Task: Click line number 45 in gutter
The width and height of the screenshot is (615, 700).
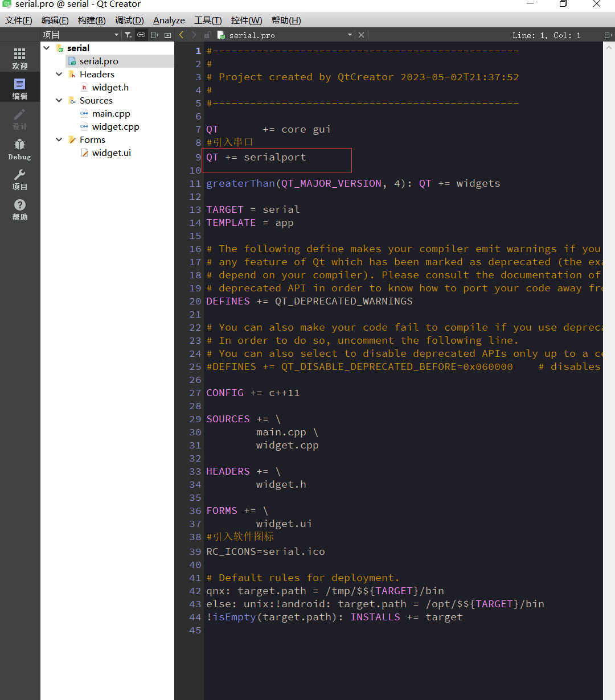Action: (x=195, y=631)
